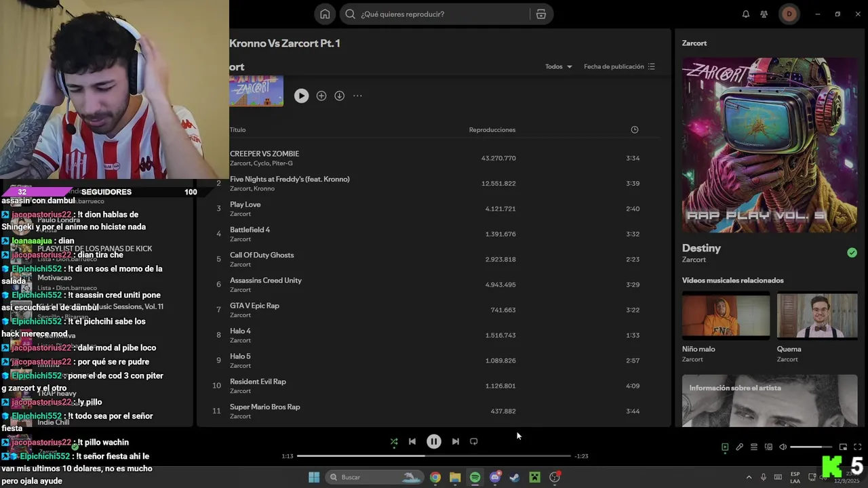Image resolution: width=868 pixels, height=488 pixels.
Task: Open the ESP LAA language switcher
Action: point(795,477)
